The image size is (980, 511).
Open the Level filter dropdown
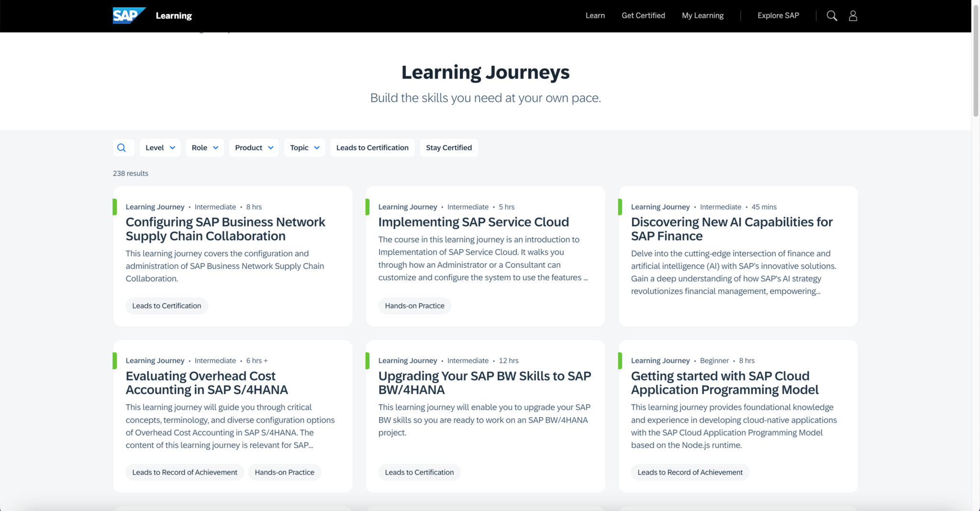160,147
